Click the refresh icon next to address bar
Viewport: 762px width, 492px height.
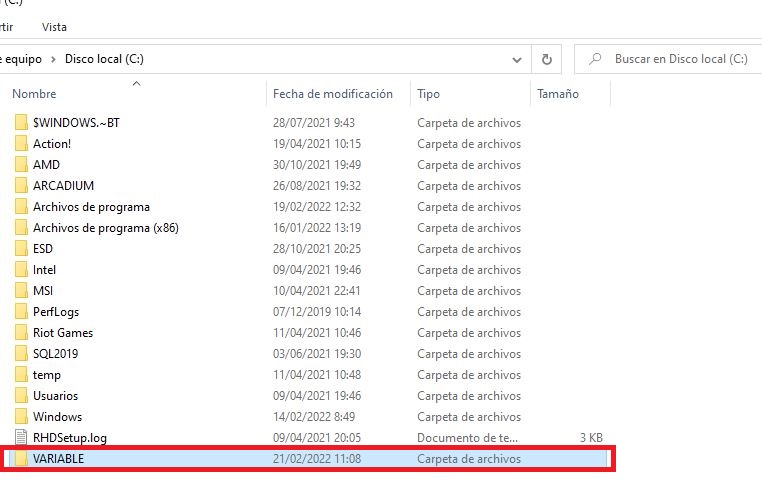[x=547, y=59]
